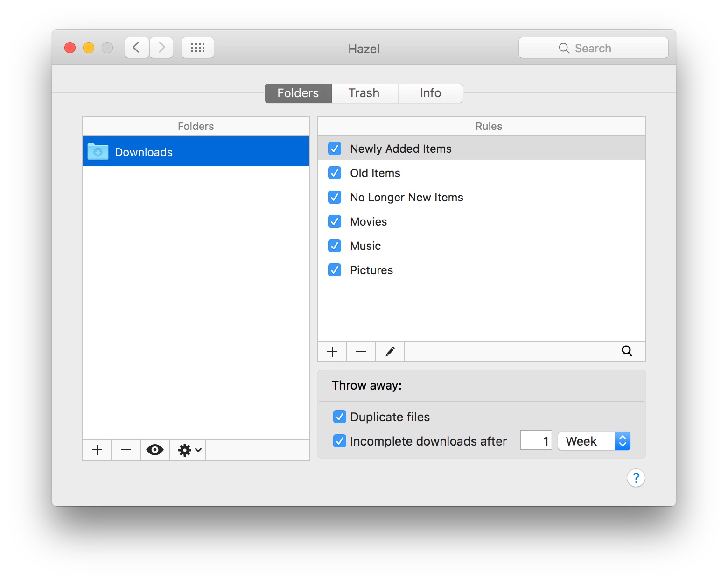Open the Week time unit dropdown
This screenshot has height=581, width=728.
594,441
